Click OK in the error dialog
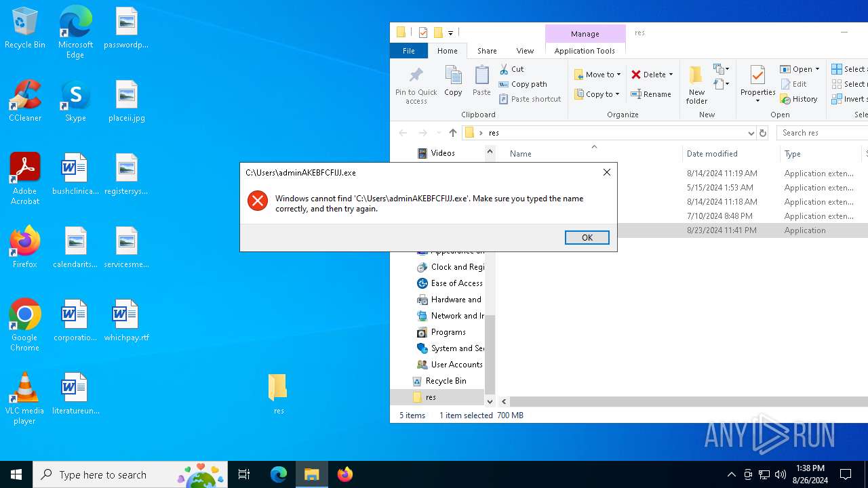Viewport: 868px width, 488px height. (x=587, y=237)
